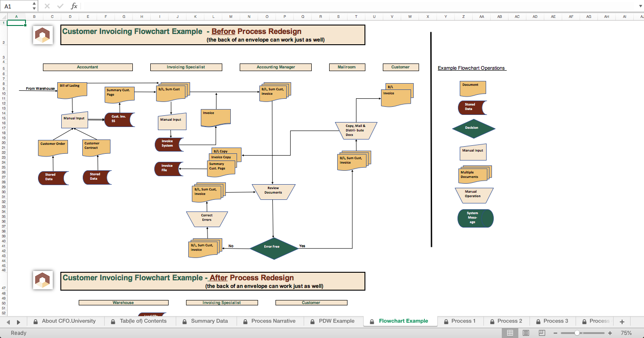Click the Before Process Redesign title box
The width and height of the screenshot is (644, 338).
coord(213,35)
